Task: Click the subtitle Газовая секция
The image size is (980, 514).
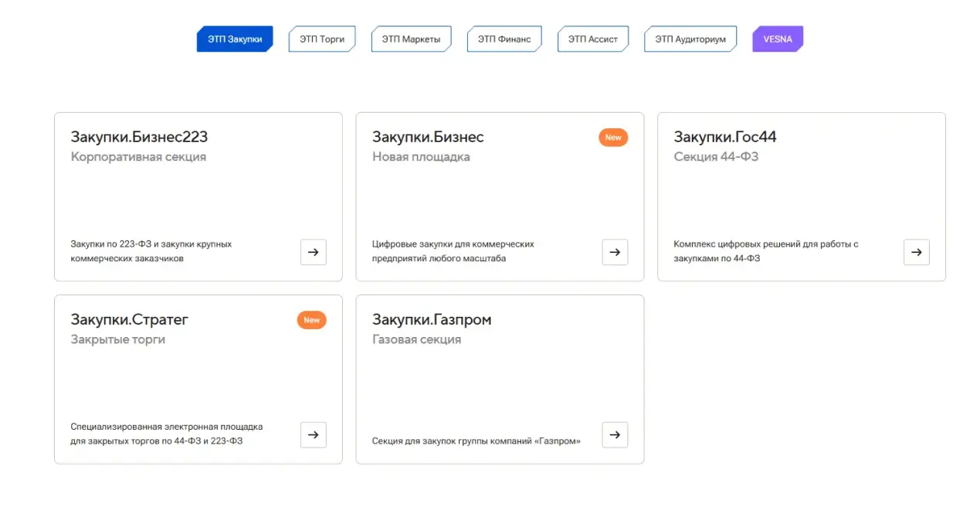Action: click(416, 339)
